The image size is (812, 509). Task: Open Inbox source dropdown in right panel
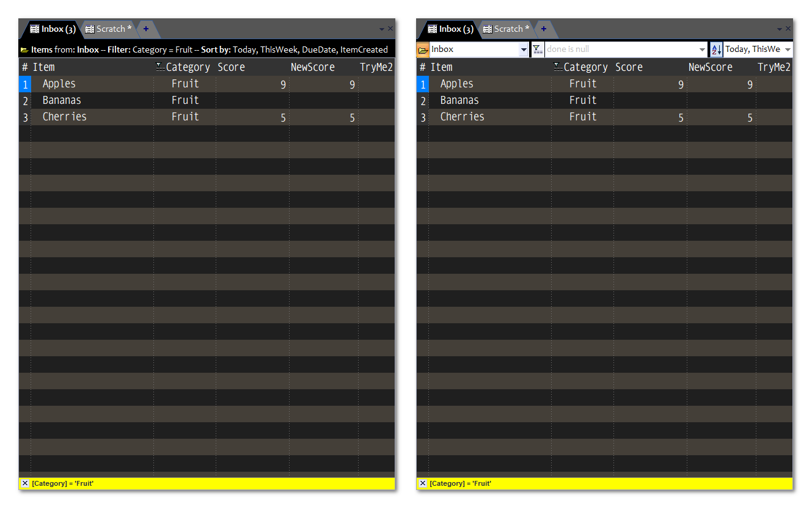(524, 49)
